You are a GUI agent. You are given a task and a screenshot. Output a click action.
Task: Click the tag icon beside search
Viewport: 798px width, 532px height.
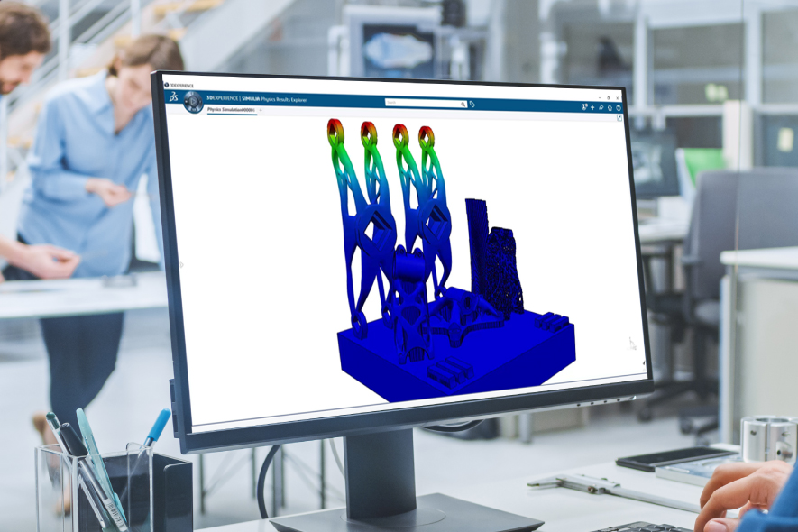pyautogui.click(x=472, y=105)
